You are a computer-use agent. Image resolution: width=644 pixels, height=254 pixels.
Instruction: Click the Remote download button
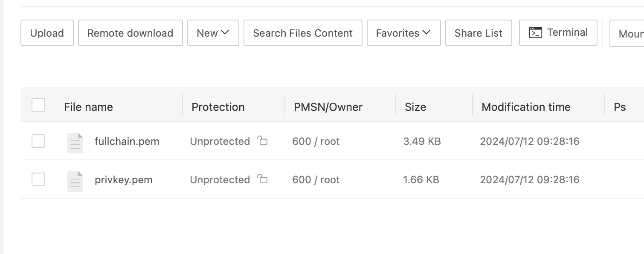point(130,33)
